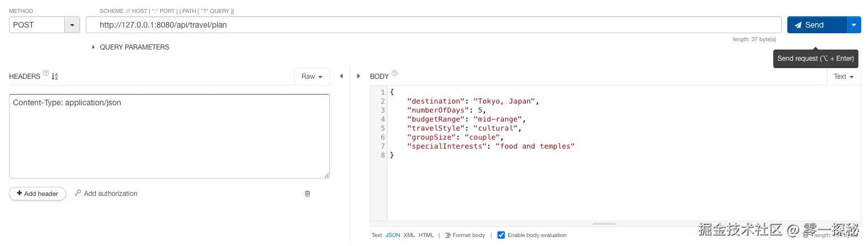
Task: Click the Add authorization key icon
Action: coord(78,193)
